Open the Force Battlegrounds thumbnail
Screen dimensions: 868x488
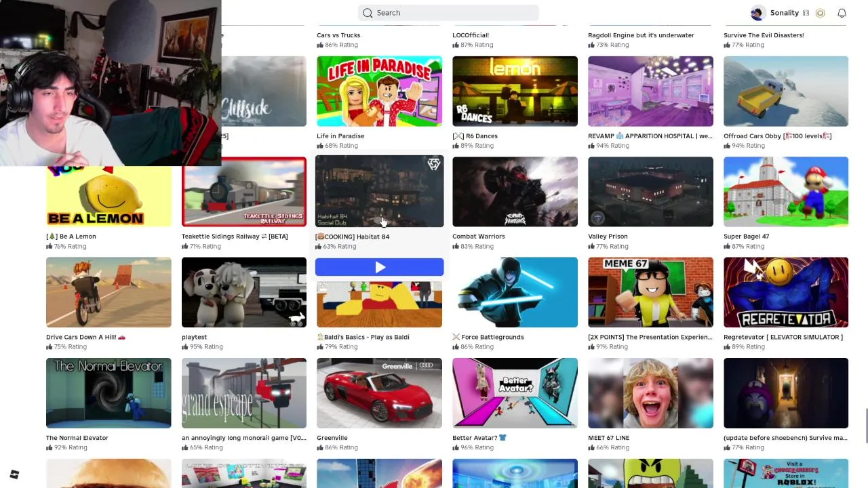pos(515,292)
